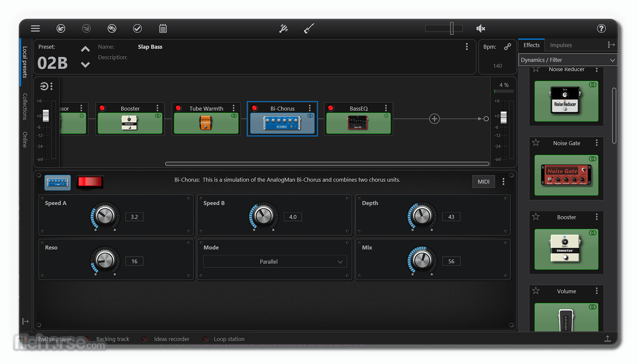Open Noise Gate options three-dot menu
The height and width of the screenshot is (364, 637).
597,143
